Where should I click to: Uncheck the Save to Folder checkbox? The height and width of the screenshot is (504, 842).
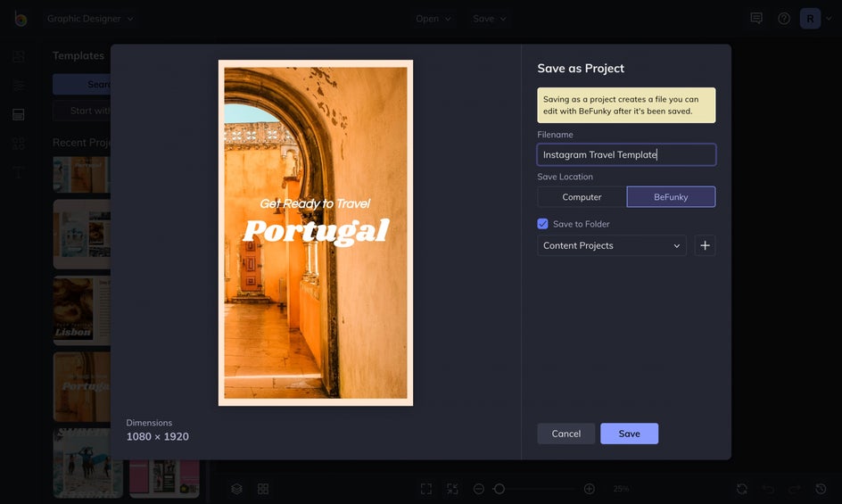(x=542, y=224)
